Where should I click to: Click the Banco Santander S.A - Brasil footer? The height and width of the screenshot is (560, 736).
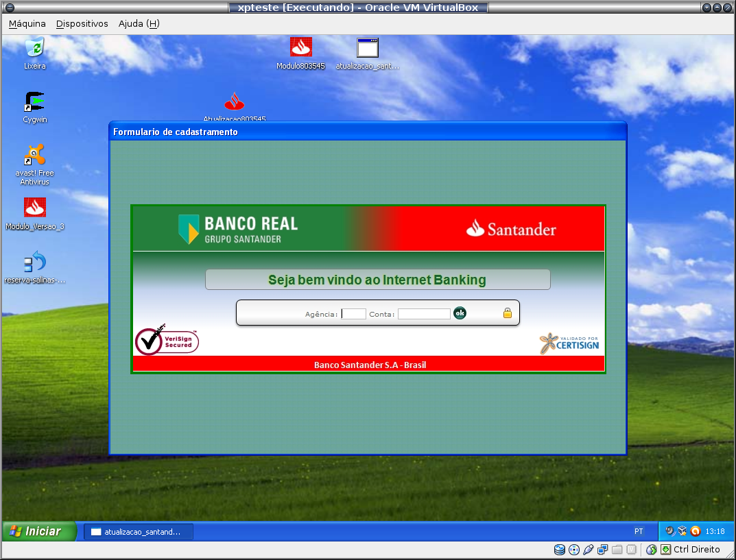tap(370, 365)
